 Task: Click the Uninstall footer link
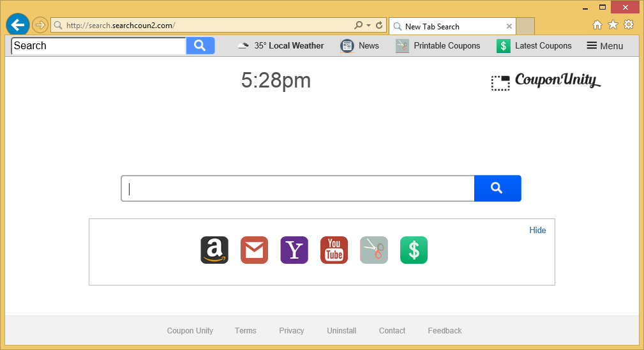coord(341,331)
